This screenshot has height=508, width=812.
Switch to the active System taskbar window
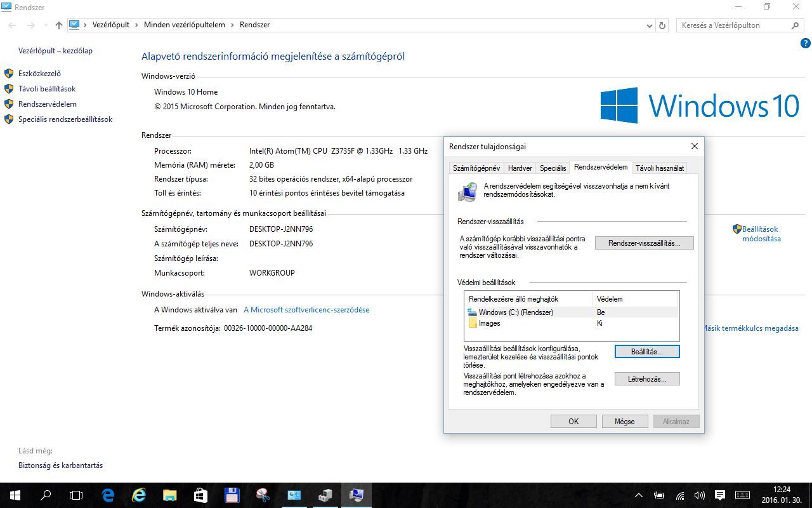tap(356, 495)
